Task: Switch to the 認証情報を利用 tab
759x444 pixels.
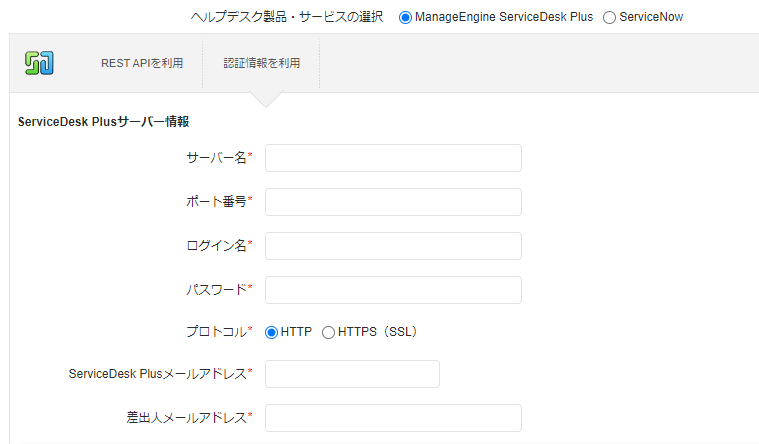Action: pyautogui.click(x=262, y=63)
